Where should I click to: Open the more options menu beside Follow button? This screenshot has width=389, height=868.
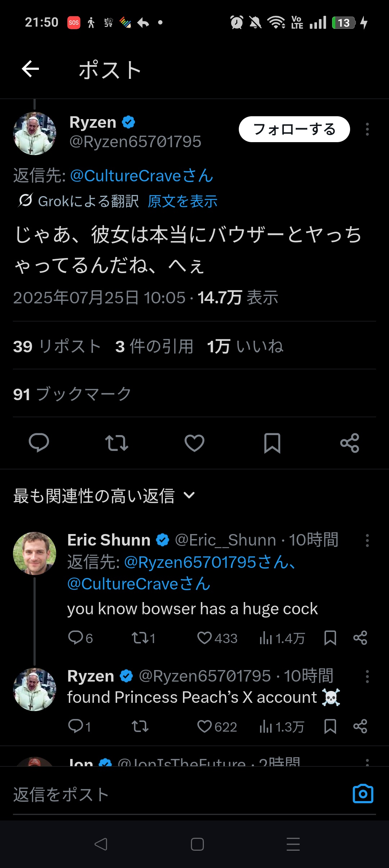click(367, 129)
